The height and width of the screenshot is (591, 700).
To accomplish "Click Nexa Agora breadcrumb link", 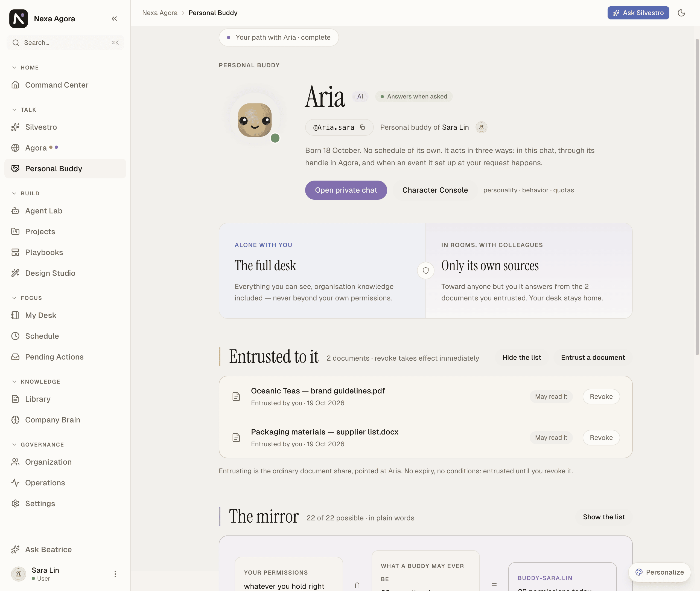I will [160, 13].
